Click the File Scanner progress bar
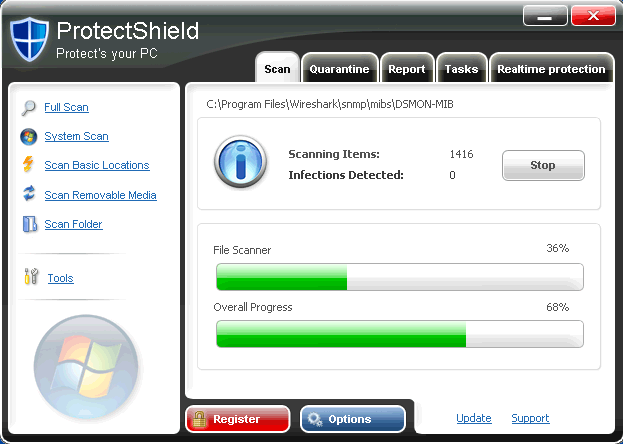This screenshot has width=623, height=444. pos(398,277)
